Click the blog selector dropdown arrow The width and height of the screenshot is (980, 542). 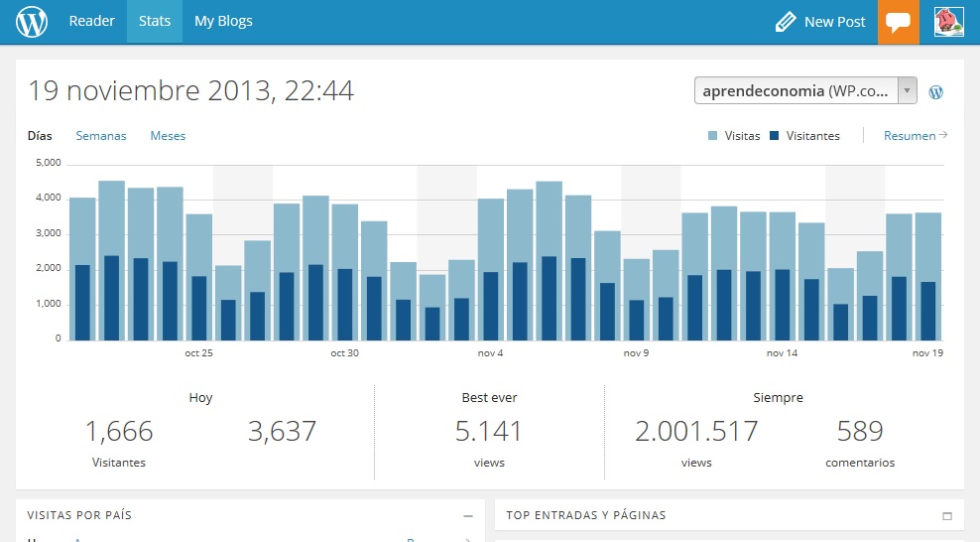(907, 90)
